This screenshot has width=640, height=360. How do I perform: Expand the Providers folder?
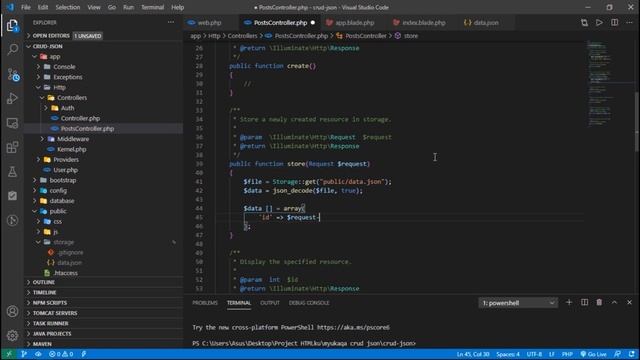[x=39, y=160]
